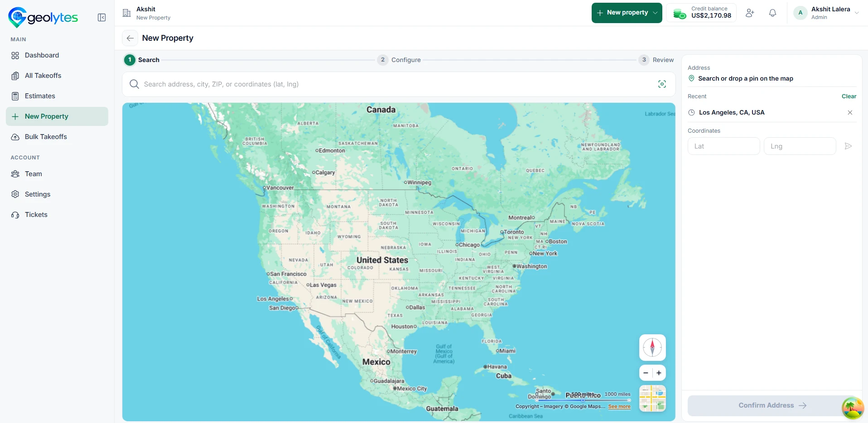This screenshot has height=423, width=868.
Task: Click Chicago on the map
Action: (x=468, y=245)
